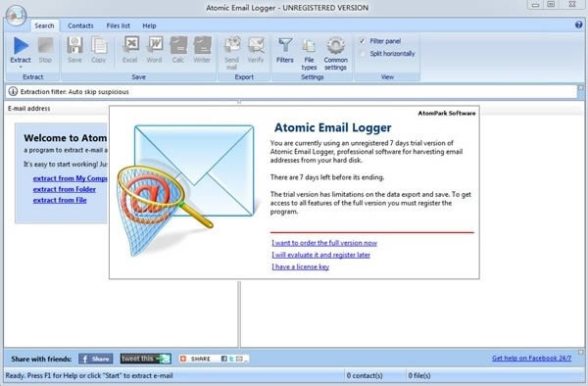Open Get help on Facebook 24/7 link
The width and height of the screenshot is (588, 386).
(532, 358)
